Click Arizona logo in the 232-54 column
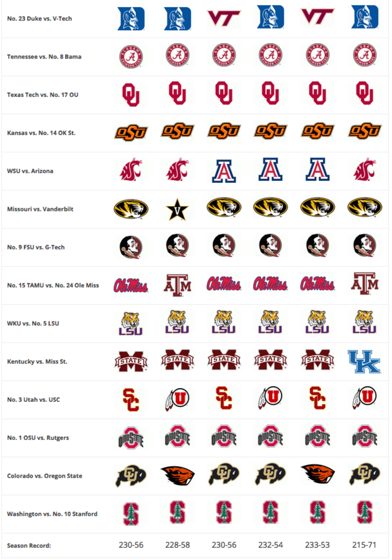 [271, 171]
